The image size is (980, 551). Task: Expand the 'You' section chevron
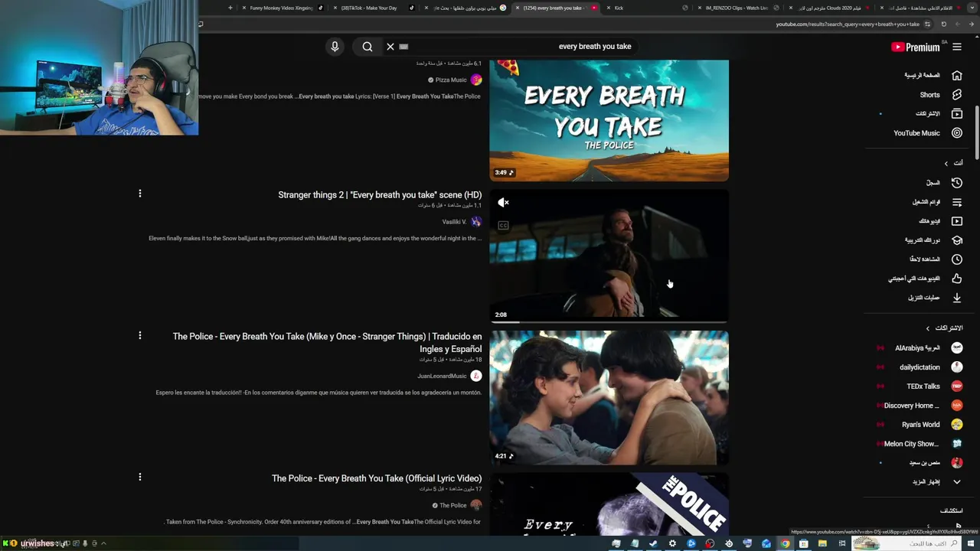[x=946, y=163]
